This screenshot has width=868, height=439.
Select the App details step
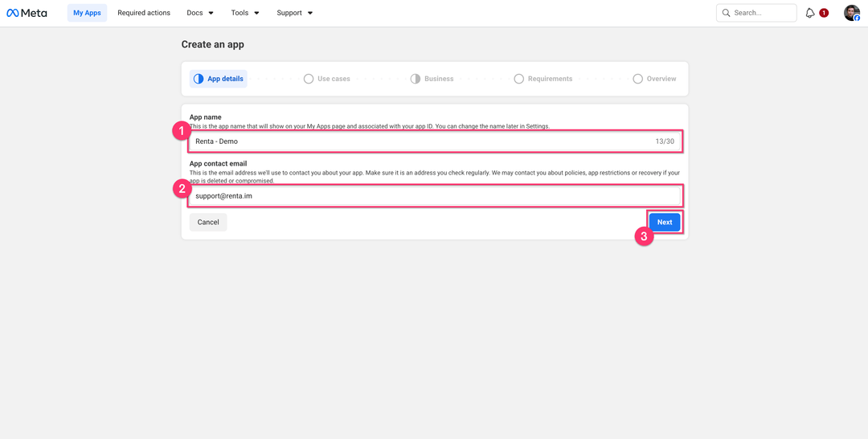pyautogui.click(x=218, y=79)
